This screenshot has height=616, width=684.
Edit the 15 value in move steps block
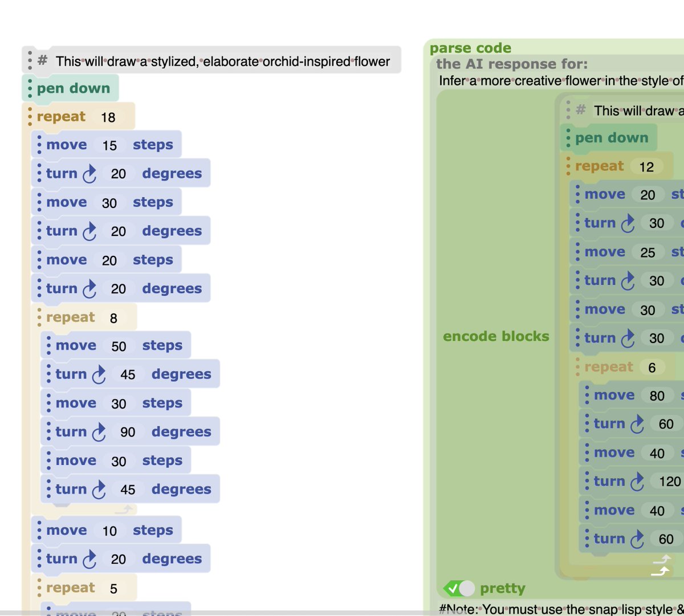[109, 145]
